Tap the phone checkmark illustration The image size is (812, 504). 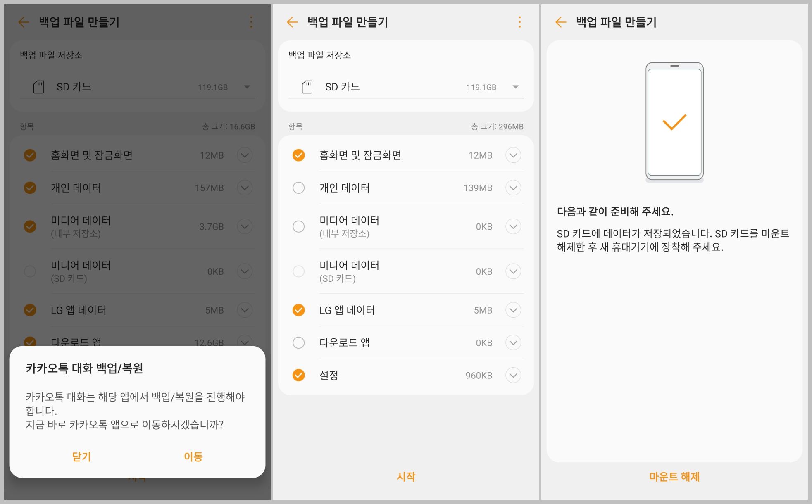[674, 122]
